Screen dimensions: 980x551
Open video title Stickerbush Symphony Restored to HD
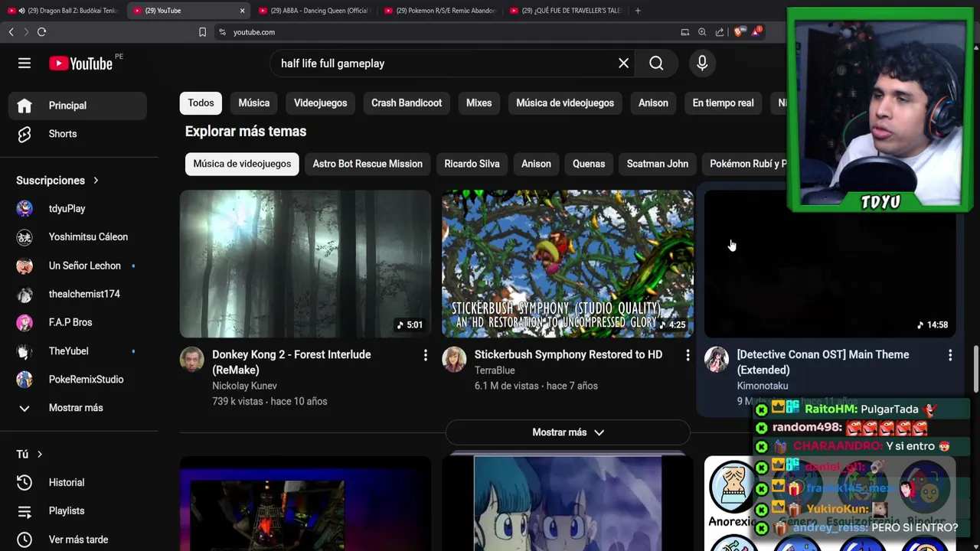pos(568,355)
